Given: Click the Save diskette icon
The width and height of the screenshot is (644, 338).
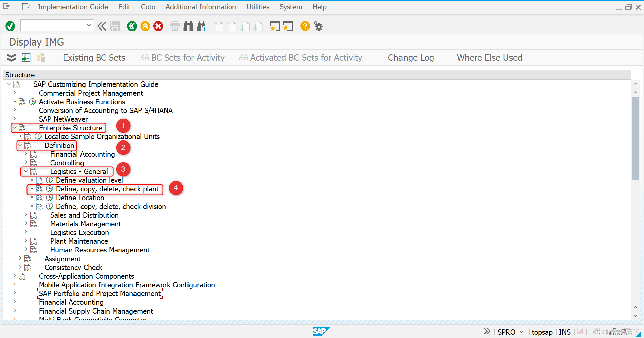Looking at the screenshot, I should (115, 26).
